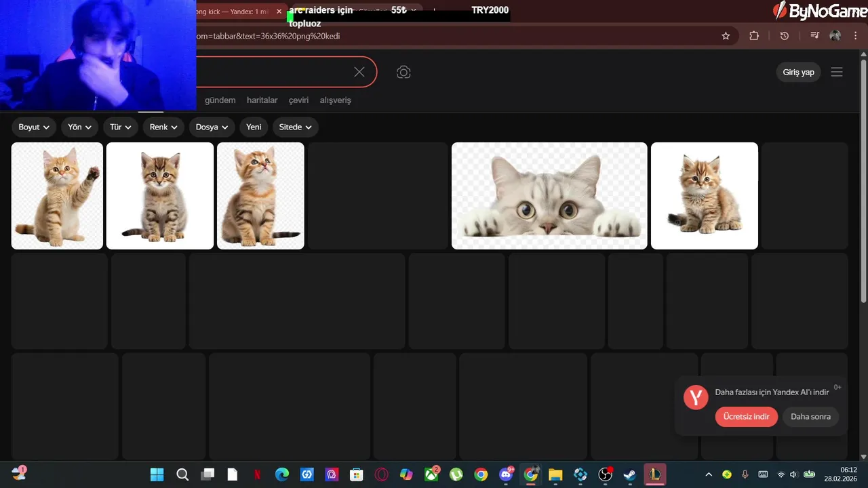The height and width of the screenshot is (488, 868).
Task: Open the Yandex hamburger menu
Action: 837,72
